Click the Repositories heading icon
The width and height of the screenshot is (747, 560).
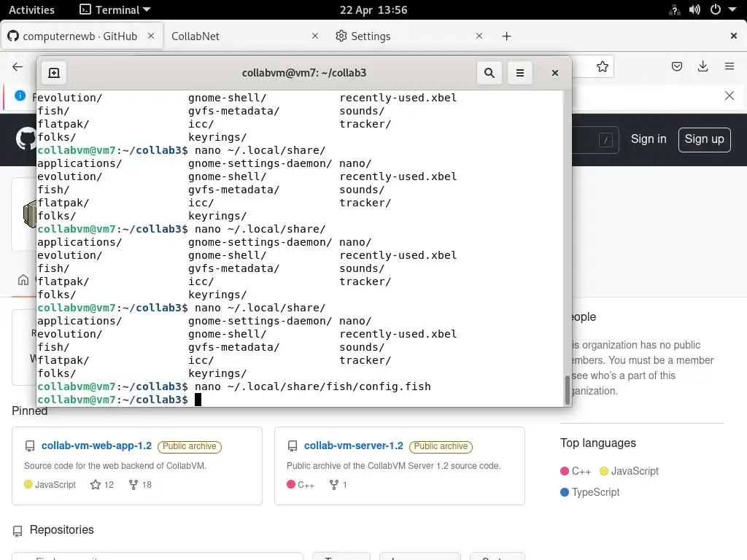[x=18, y=531]
